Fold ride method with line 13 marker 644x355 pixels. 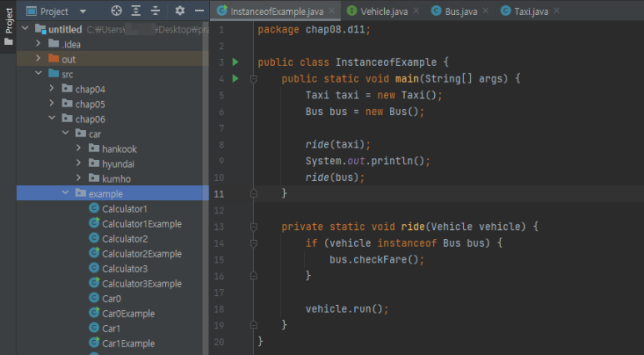pos(253,227)
